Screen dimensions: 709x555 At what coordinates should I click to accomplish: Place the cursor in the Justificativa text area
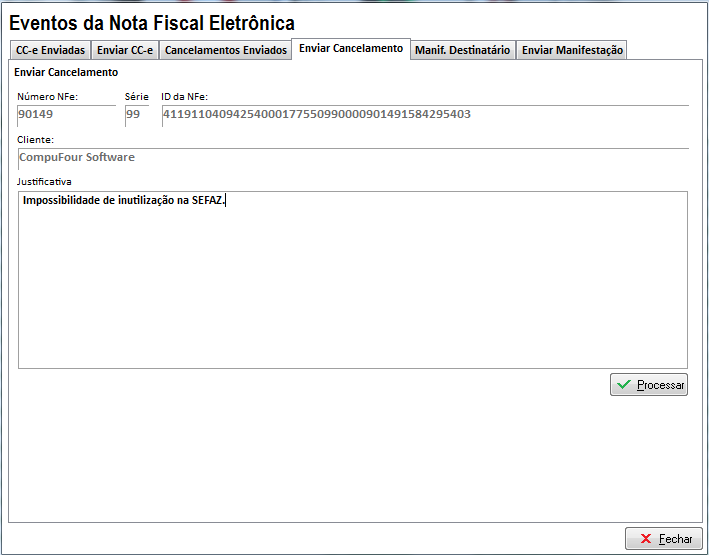click(352, 280)
